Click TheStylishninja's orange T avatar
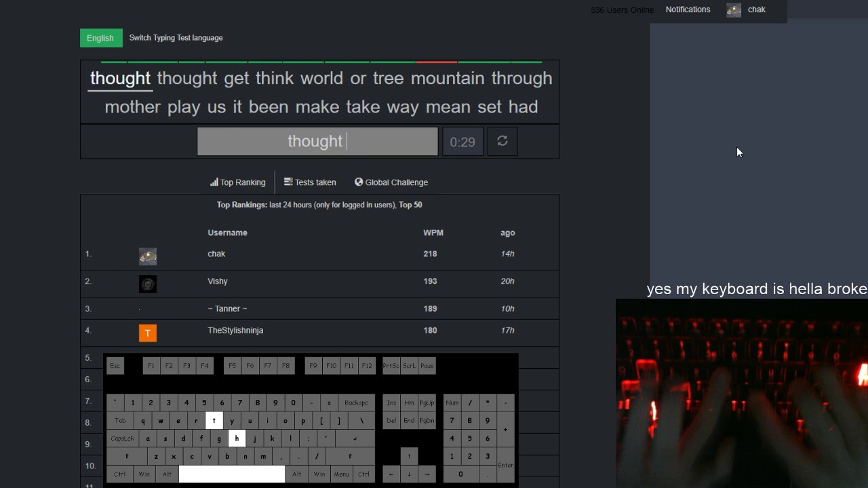 coord(148,333)
